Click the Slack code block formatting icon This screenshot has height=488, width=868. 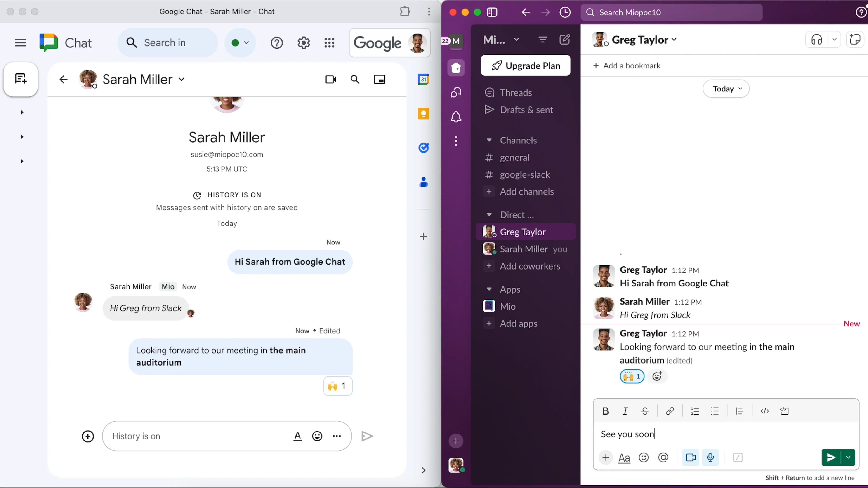point(784,411)
